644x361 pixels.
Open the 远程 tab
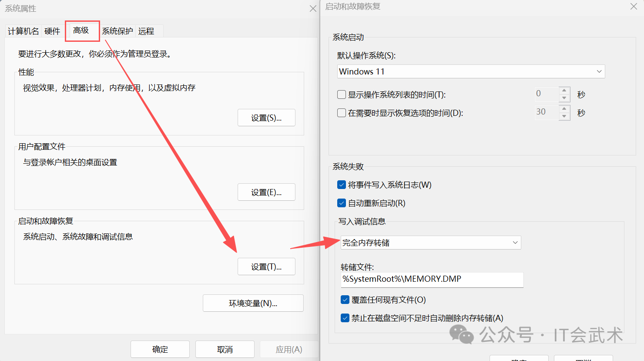(x=146, y=31)
